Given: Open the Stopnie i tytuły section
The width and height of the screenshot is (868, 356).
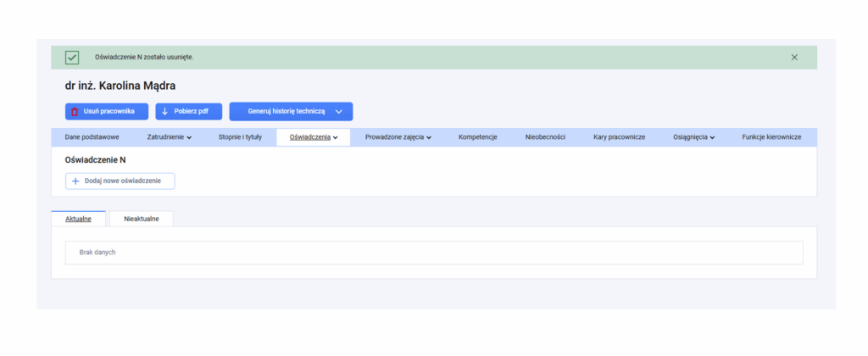Looking at the screenshot, I should coord(240,137).
